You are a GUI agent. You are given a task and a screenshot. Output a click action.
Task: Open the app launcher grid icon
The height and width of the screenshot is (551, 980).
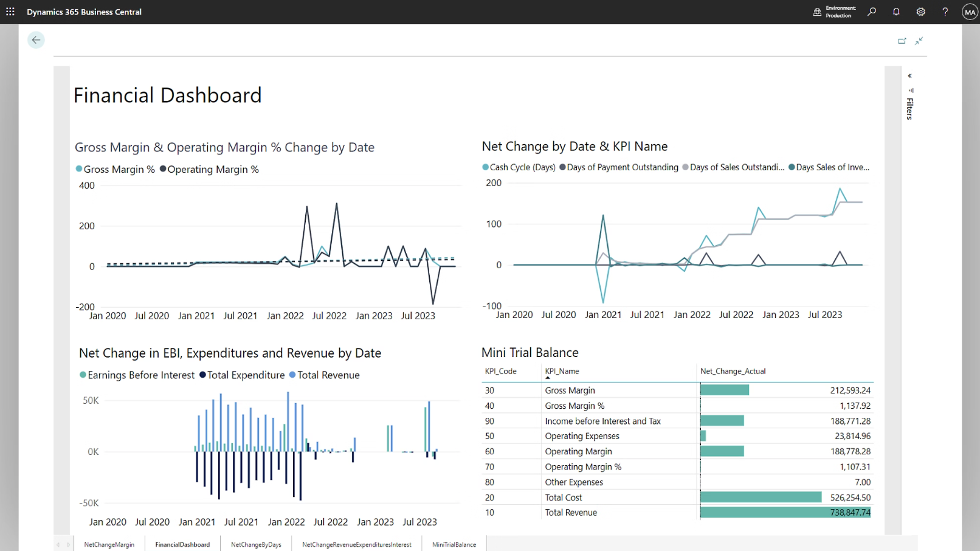[10, 12]
